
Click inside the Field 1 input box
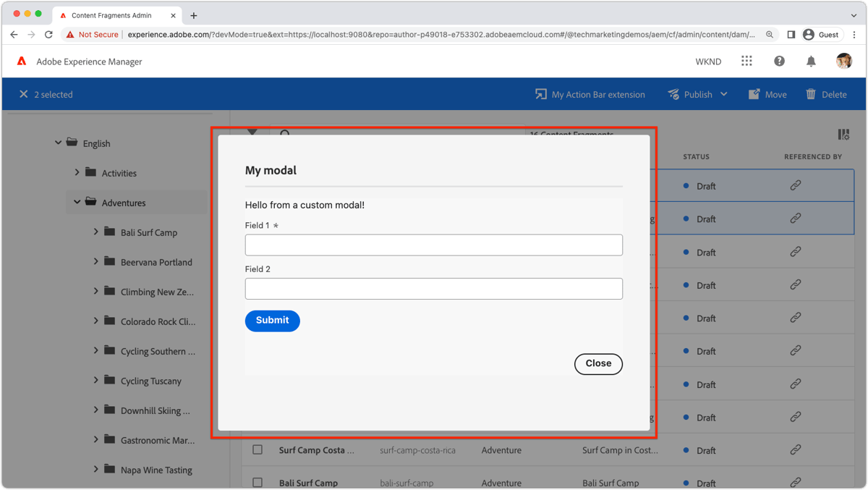(x=433, y=245)
